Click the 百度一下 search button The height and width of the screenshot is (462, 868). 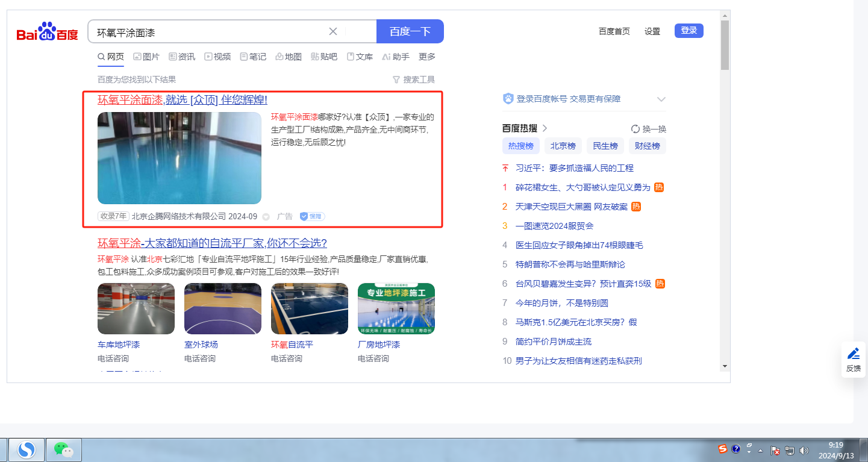410,31
